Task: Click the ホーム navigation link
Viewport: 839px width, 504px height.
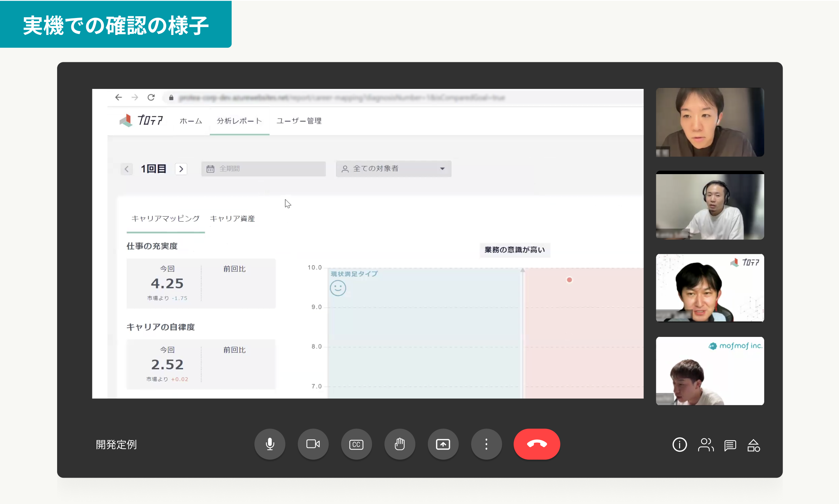Action: tap(191, 121)
